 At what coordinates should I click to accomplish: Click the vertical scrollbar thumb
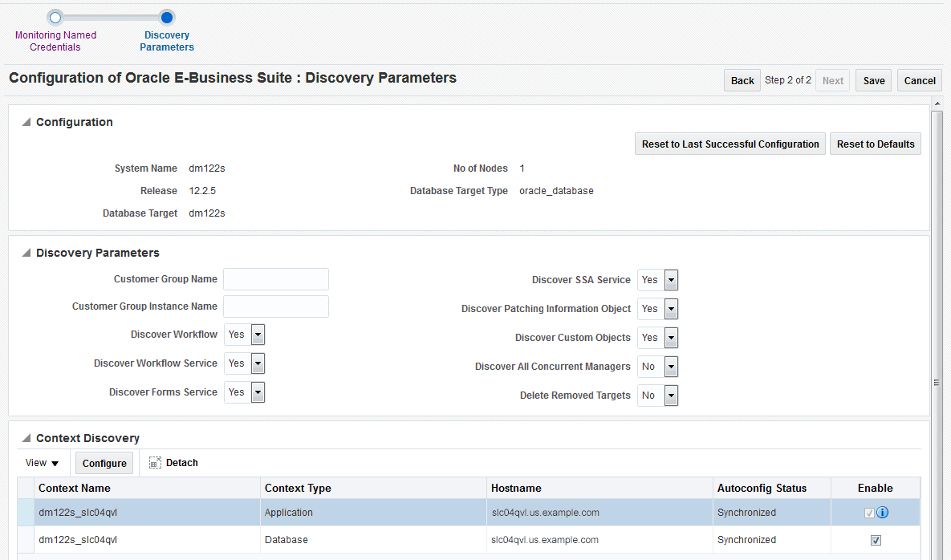937,382
